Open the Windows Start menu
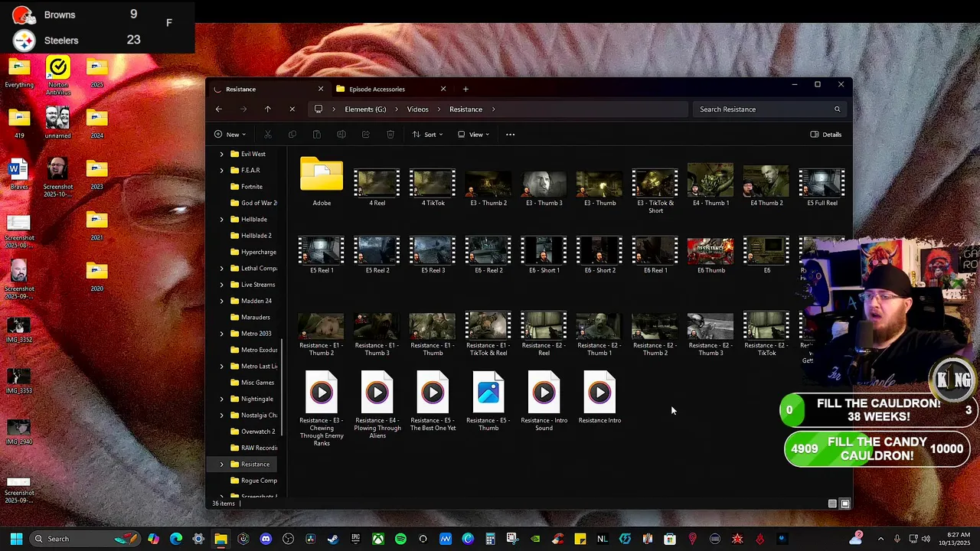Viewport: 980px width, 551px height. tap(16, 539)
